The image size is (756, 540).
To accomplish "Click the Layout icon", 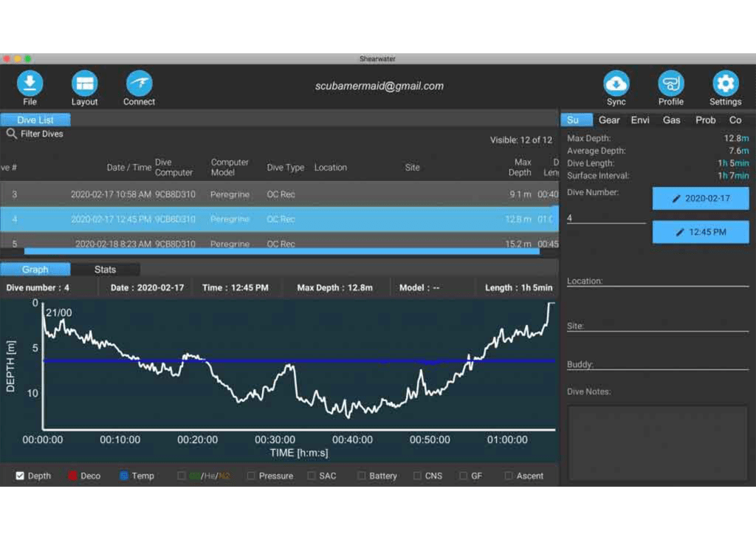I will click(84, 83).
